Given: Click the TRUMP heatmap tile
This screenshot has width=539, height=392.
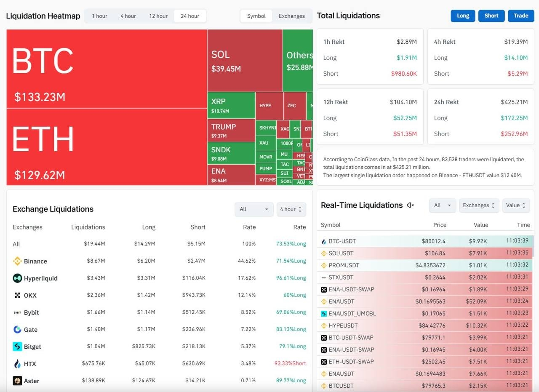Looking at the screenshot, I should click(231, 131).
